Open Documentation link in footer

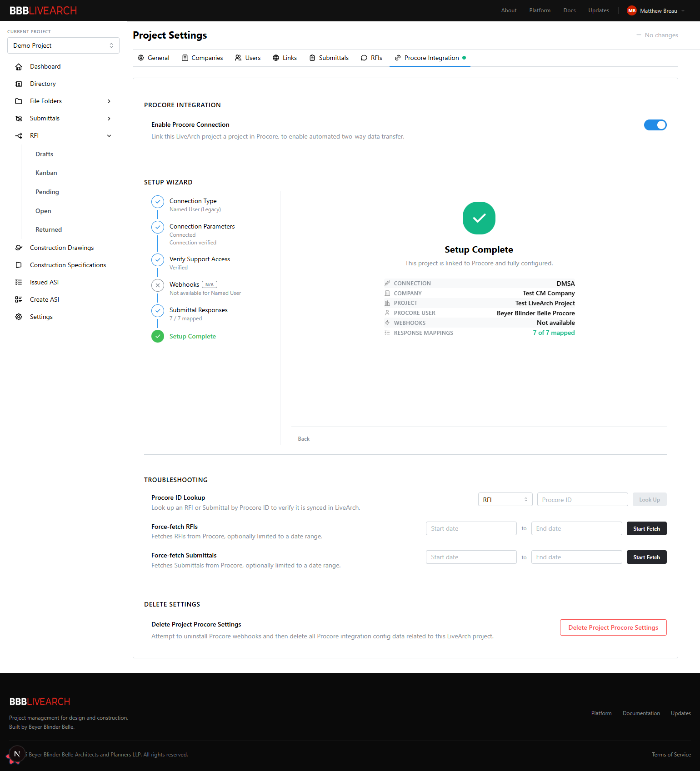coord(641,713)
